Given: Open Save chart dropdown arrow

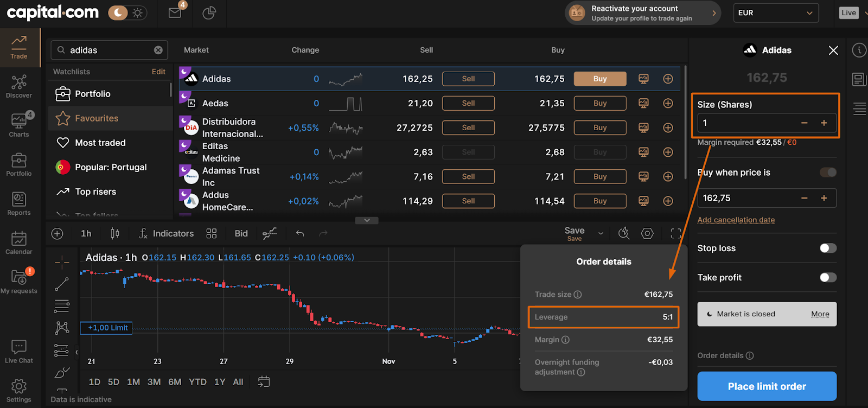Looking at the screenshot, I should (601, 233).
